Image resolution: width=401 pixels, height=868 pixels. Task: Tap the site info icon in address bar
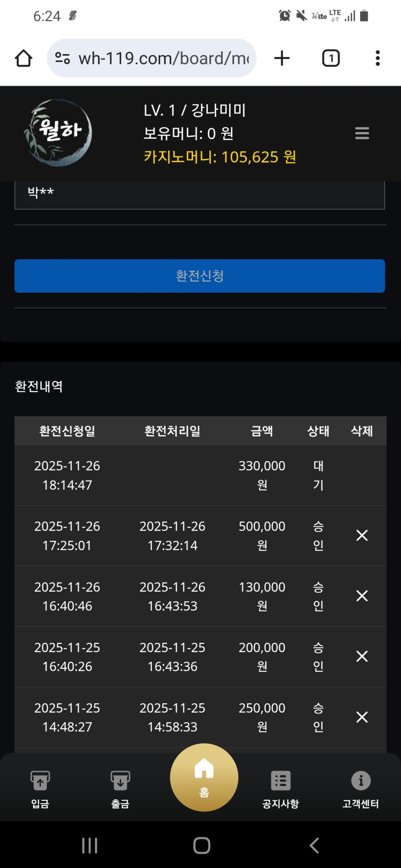[62, 59]
